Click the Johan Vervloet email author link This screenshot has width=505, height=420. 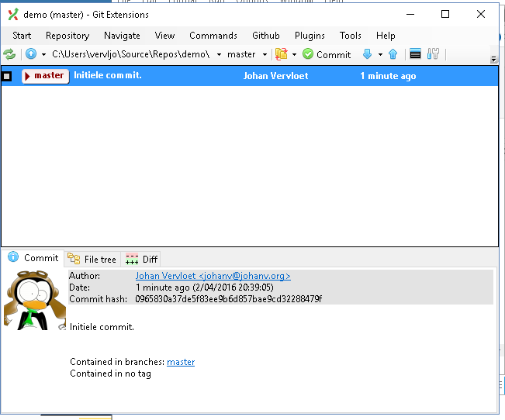point(213,276)
